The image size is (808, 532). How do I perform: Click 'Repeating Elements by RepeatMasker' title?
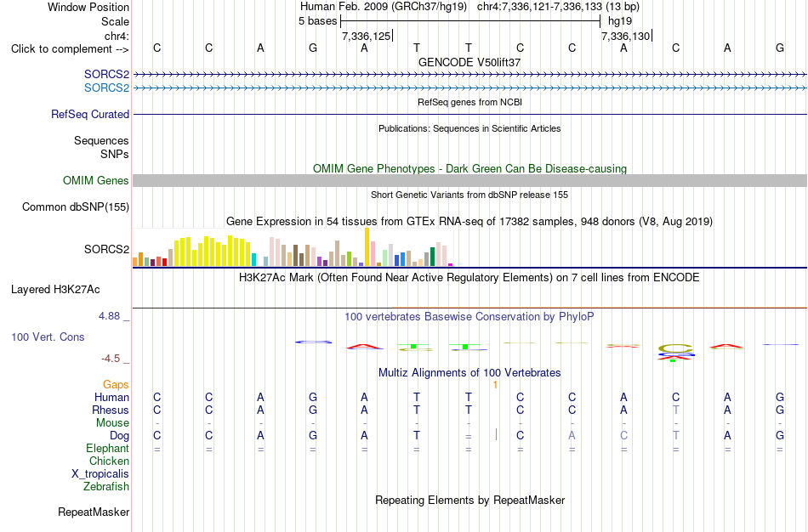coord(470,500)
